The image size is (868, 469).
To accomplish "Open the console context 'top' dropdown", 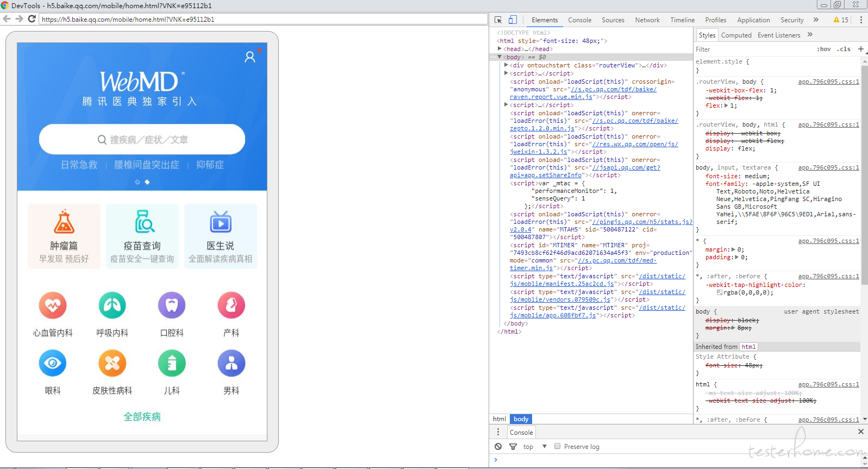I will 535,447.
